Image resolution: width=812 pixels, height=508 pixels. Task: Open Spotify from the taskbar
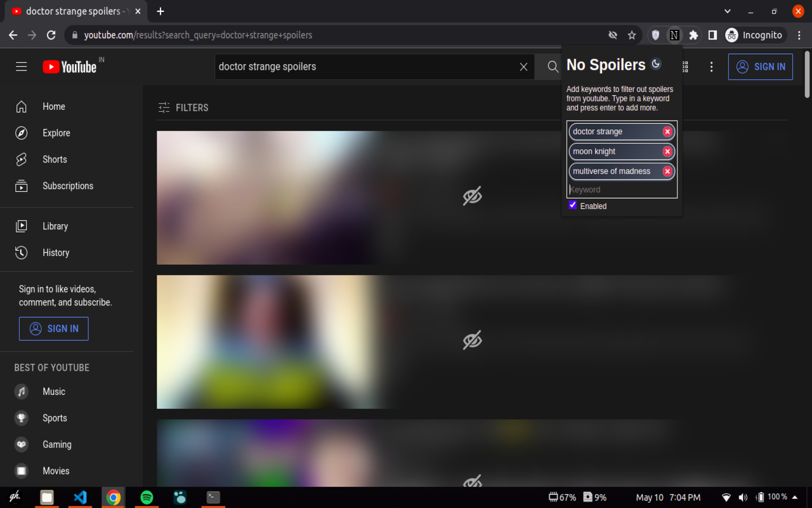click(147, 497)
